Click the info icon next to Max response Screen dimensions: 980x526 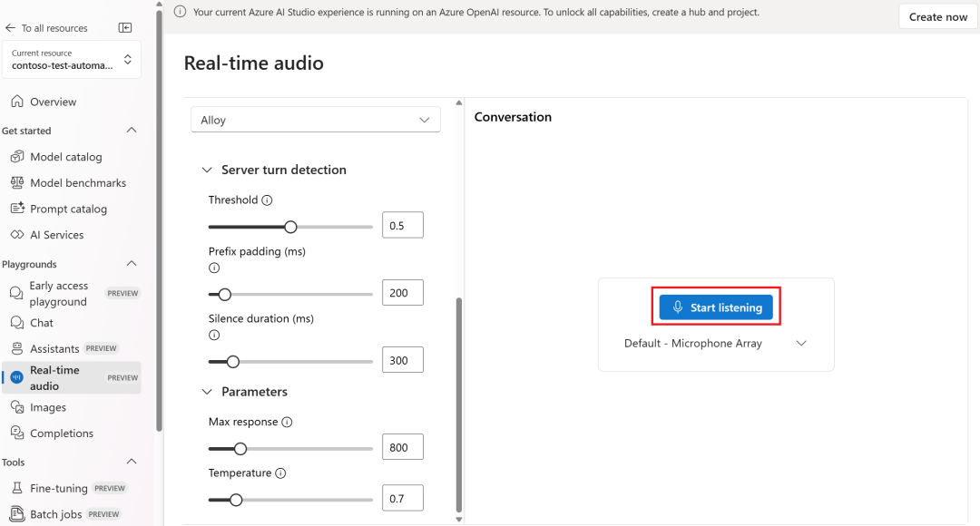click(287, 422)
